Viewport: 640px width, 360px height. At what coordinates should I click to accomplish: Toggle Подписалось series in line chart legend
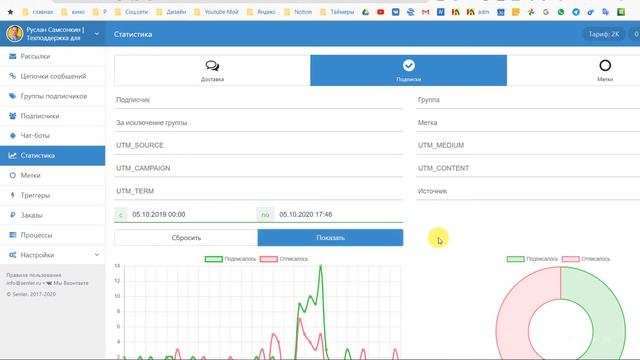coord(231,259)
